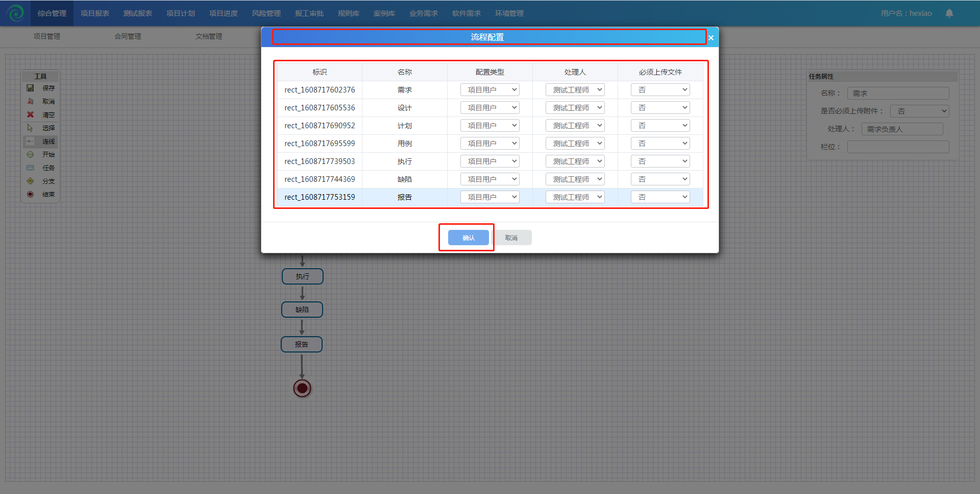Open 测试报表 in top menu
980x494 pixels.
pyautogui.click(x=138, y=13)
